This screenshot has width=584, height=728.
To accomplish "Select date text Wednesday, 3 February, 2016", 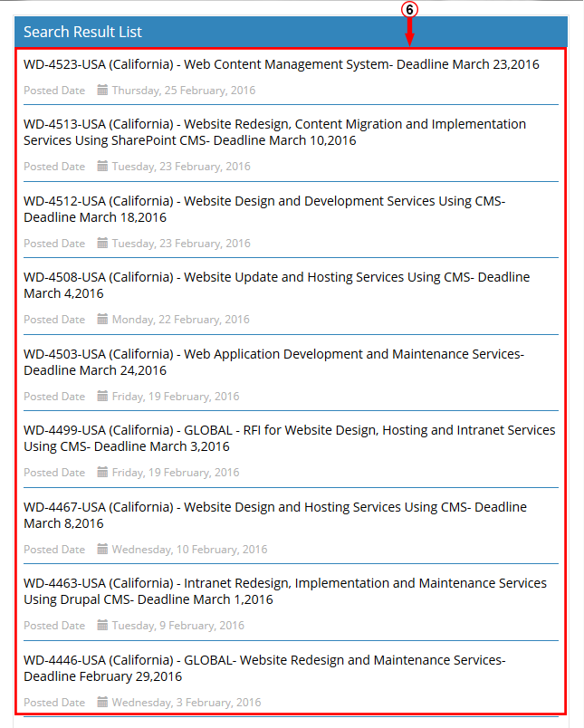I will (x=187, y=703).
